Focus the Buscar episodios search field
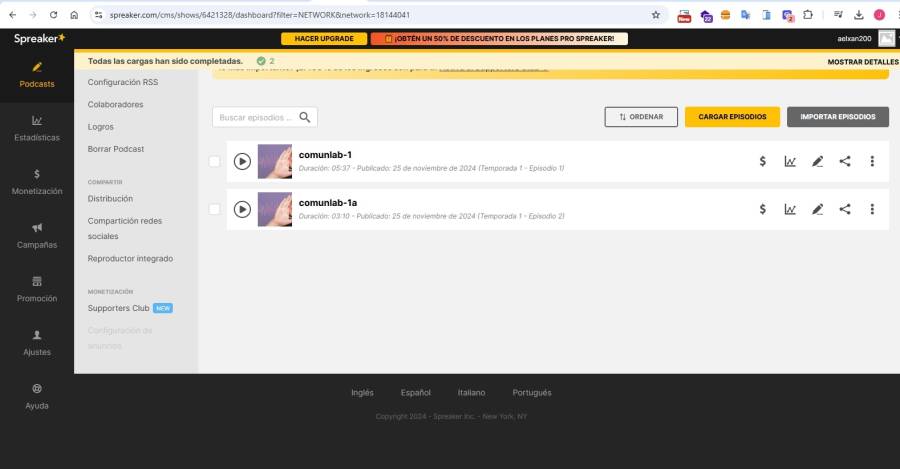 click(x=265, y=117)
